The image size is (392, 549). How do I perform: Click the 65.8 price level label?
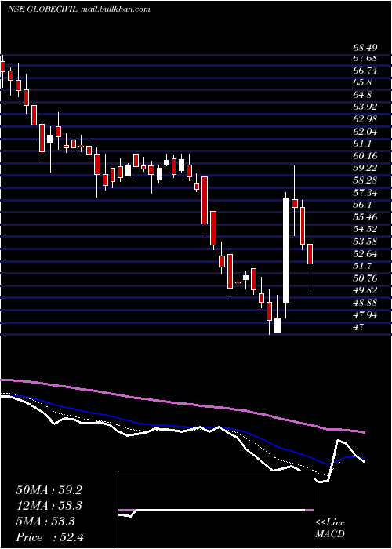[x=362, y=82]
